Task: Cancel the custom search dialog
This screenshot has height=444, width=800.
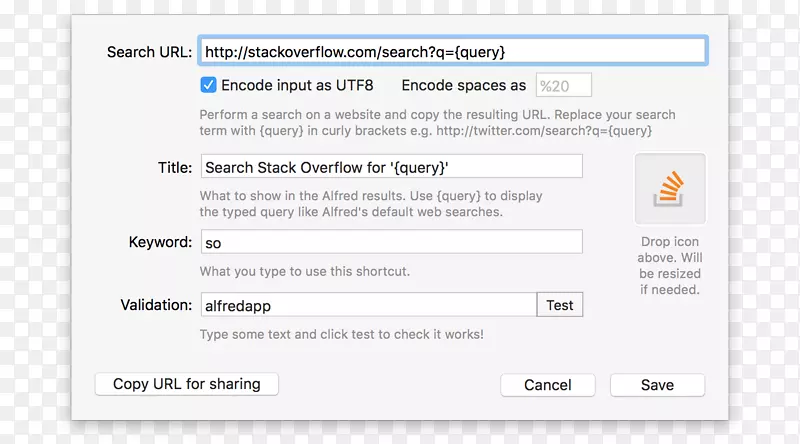Action: 547,385
